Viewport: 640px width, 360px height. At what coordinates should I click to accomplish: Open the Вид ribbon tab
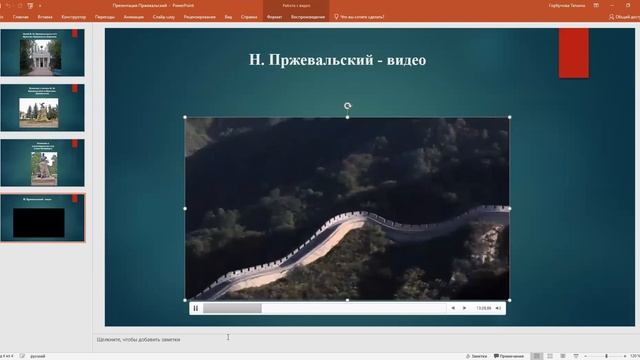tap(228, 17)
